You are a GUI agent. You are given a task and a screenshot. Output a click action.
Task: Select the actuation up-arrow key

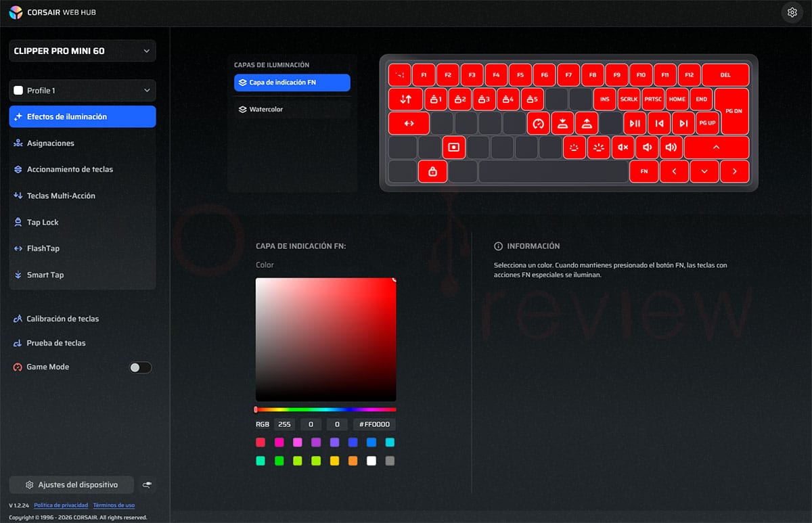point(587,123)
